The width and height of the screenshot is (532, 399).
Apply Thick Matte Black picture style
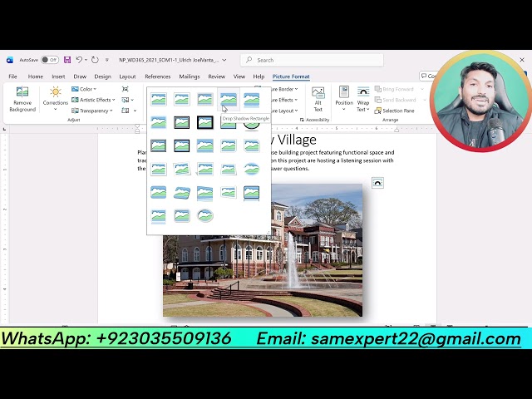tap(205, 122)
